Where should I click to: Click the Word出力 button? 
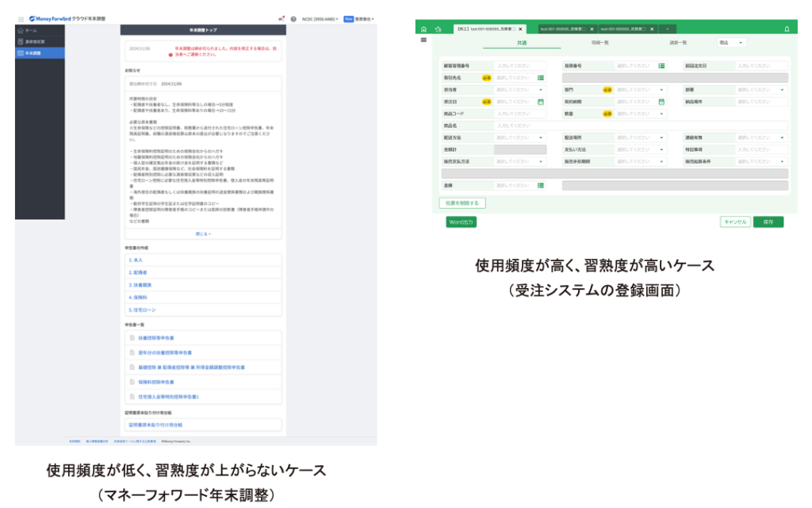[461, 222]
